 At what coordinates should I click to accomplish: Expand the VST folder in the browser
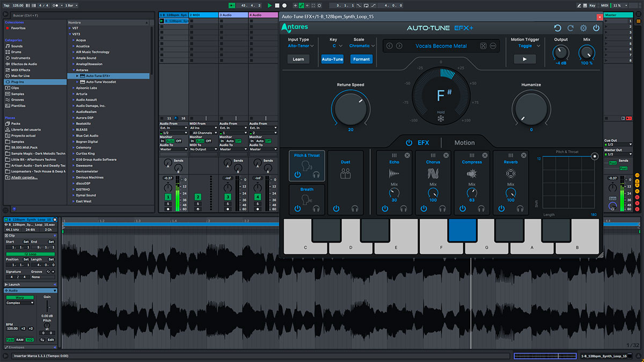coord(70,28)
